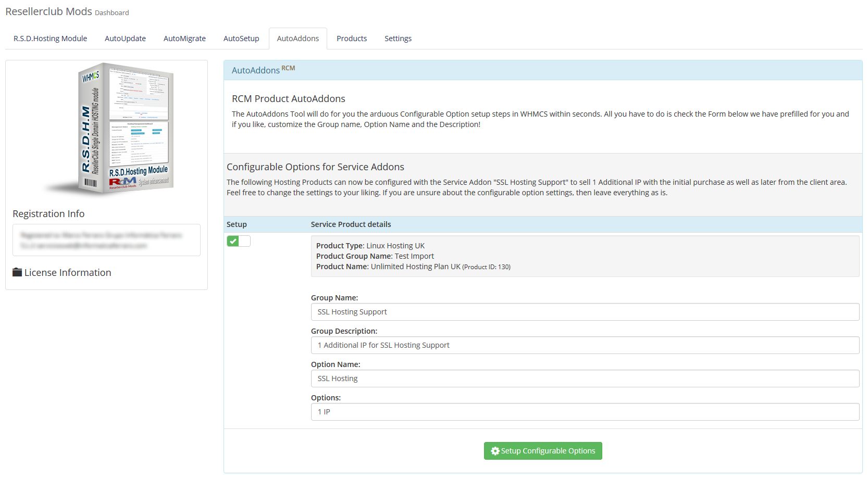
Task: Click the Service Product details column header
Action: coord(351,224)
